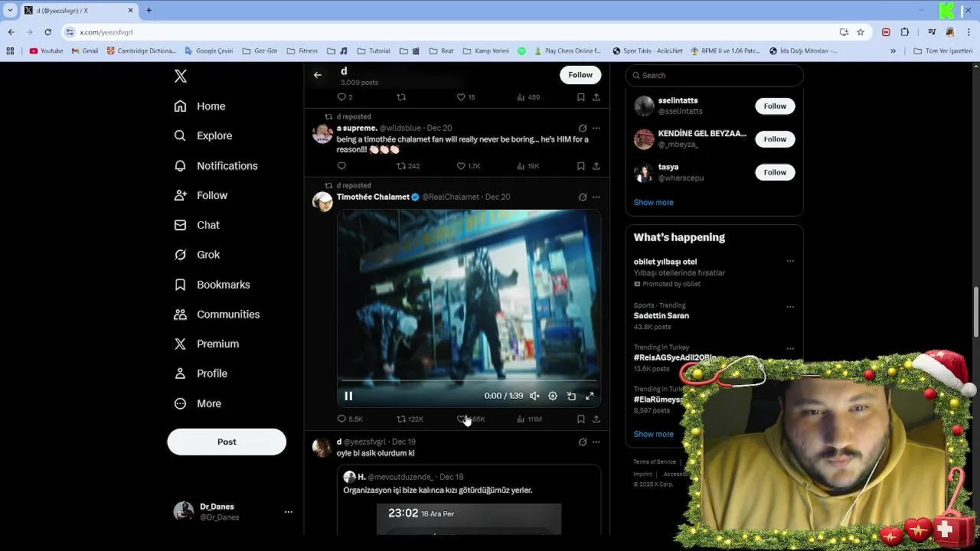Reply to a supreme. post
This screenshot has height=551, width=980.
click(x=341, y=166)
